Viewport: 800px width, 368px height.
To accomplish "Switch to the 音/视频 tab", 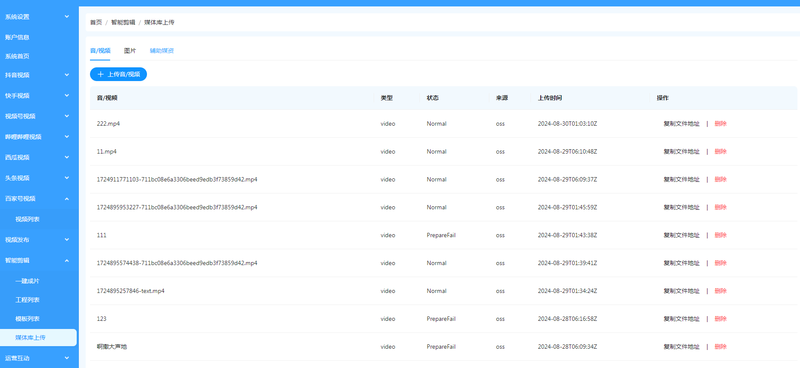I will tap(100, 51).
